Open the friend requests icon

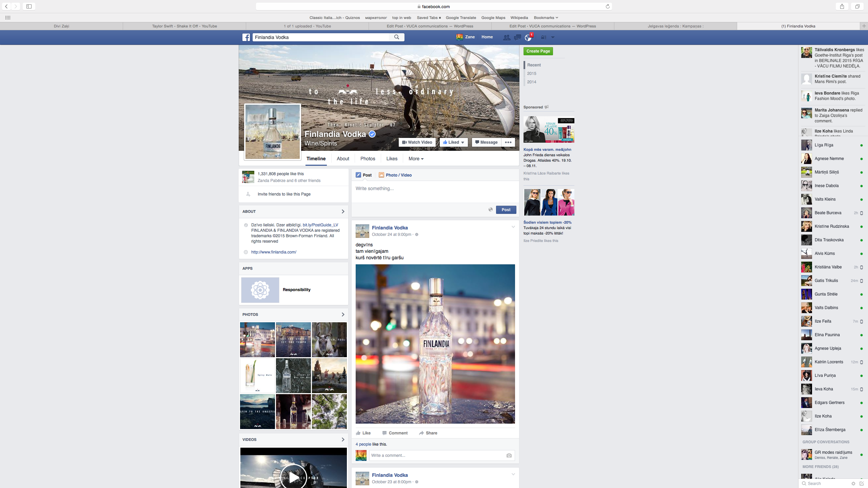(x=507, y=38)
